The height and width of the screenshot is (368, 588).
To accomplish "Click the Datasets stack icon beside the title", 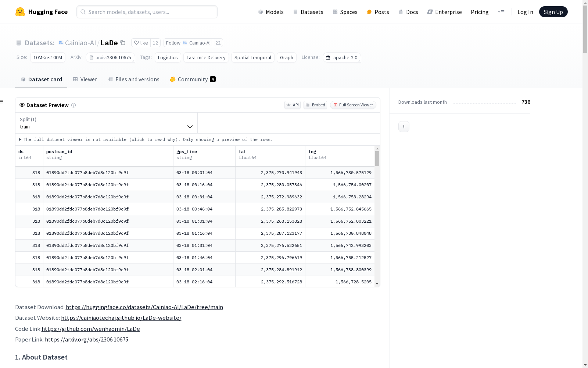I will (x=19, y=43).
